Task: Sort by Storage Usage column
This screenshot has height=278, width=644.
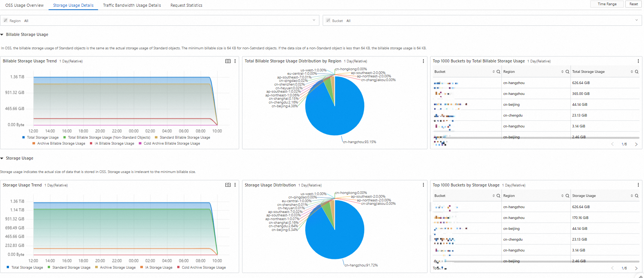Action: click(632, 196)
